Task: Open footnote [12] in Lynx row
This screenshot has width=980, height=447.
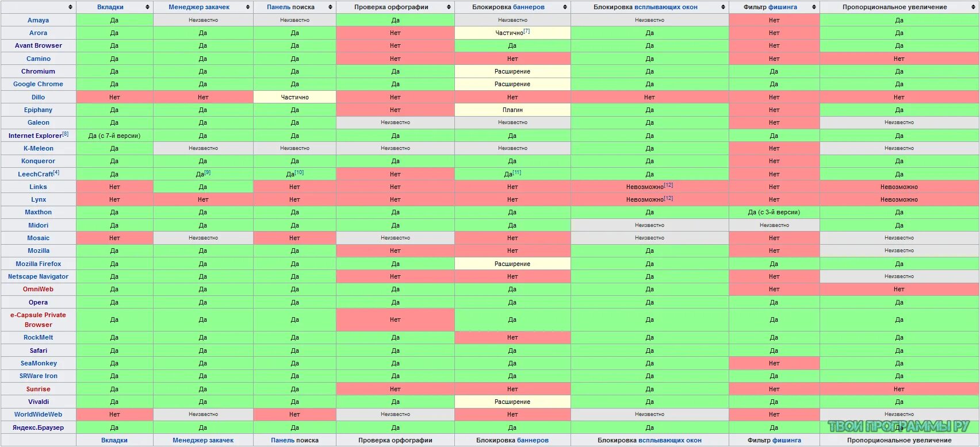Action: (x=668, y=198)
